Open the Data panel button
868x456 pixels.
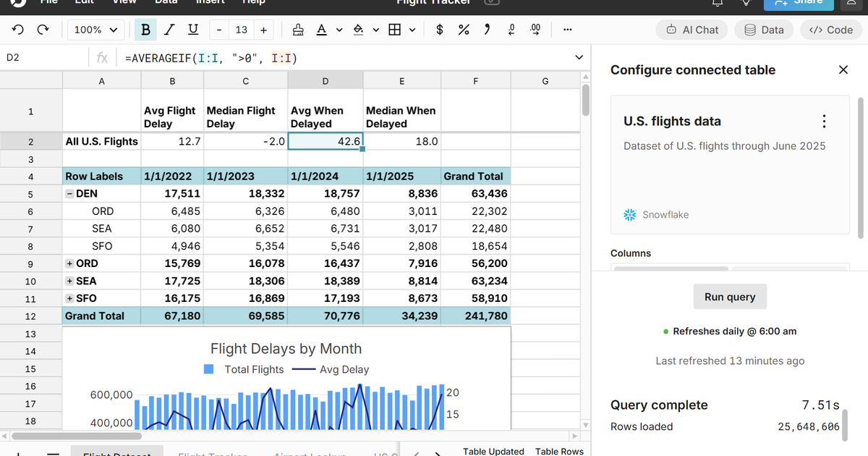point(764,30)
